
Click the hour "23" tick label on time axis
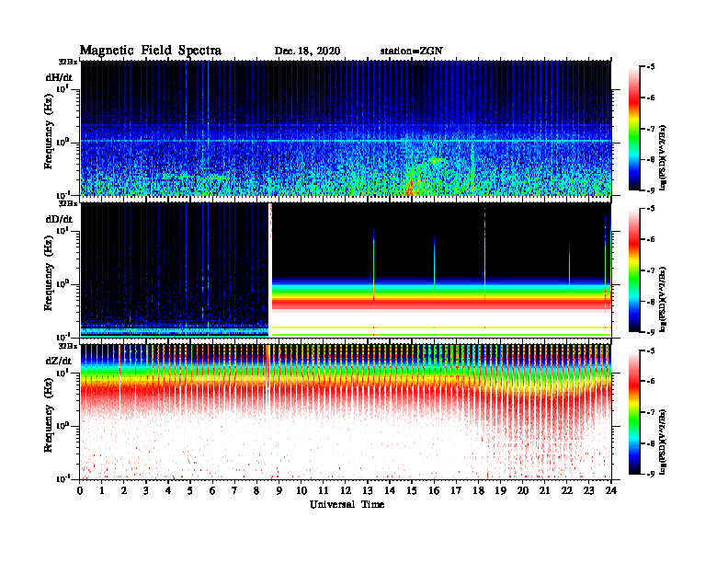[x=588, y=490]
